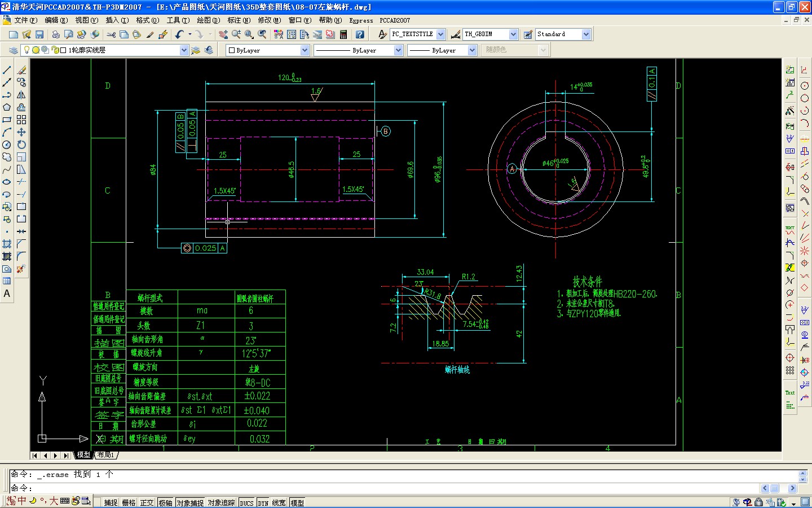812x508 pixels.
Task: Select the Arc drawing tool
Action: click(7, 132)
